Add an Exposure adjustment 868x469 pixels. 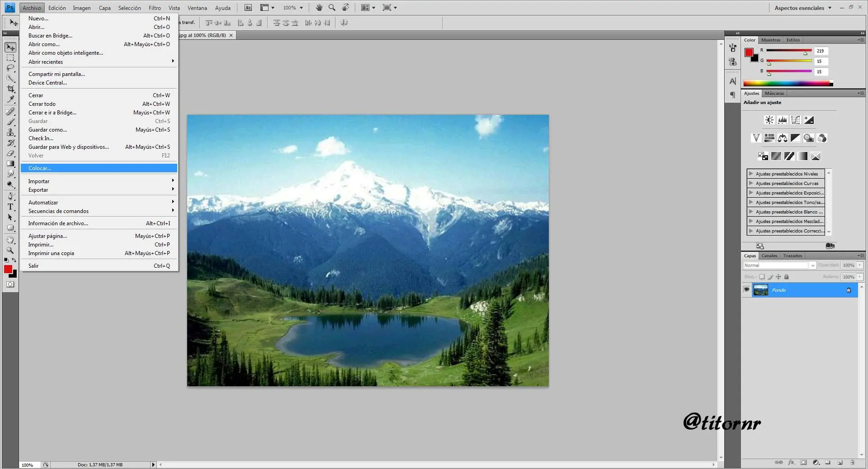(809, 120)
